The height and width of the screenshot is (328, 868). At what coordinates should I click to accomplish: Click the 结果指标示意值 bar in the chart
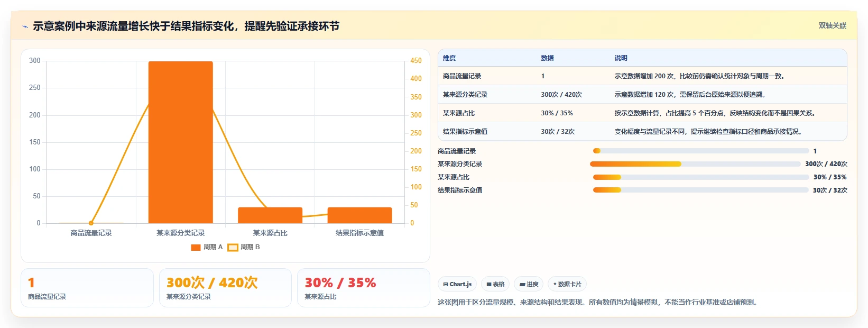(x=359, y=215)
